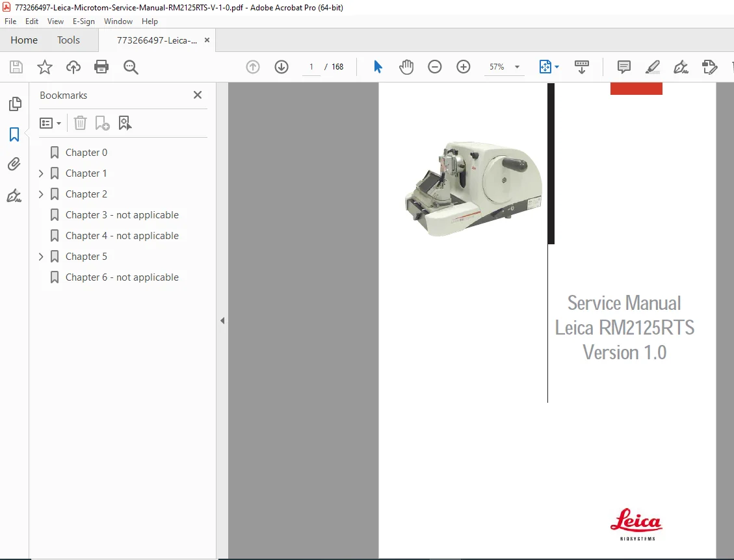Click the Service Manual title text

(x=624, y=303)
